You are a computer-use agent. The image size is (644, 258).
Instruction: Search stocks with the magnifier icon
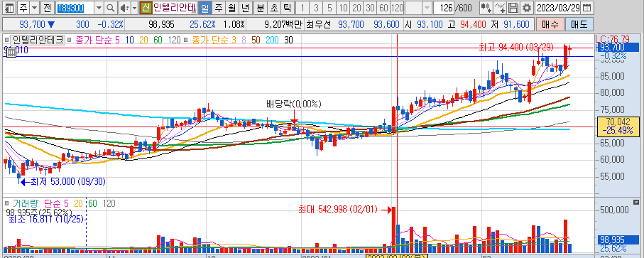point(111,7)
